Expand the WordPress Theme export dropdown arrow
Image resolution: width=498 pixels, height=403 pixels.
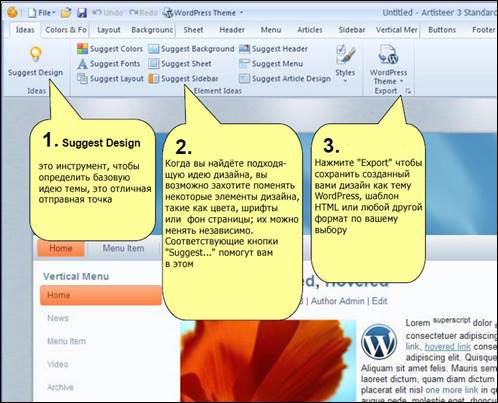click(401, 81)
